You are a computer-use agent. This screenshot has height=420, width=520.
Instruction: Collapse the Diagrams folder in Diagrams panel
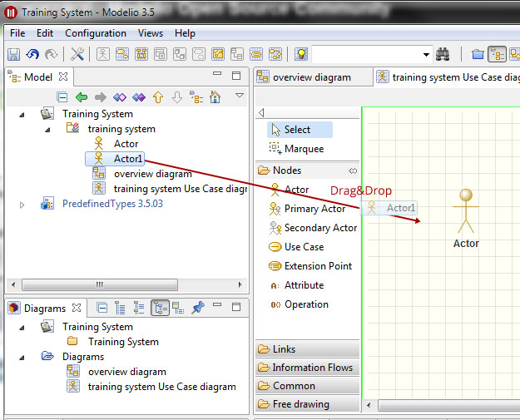point(22,358)
